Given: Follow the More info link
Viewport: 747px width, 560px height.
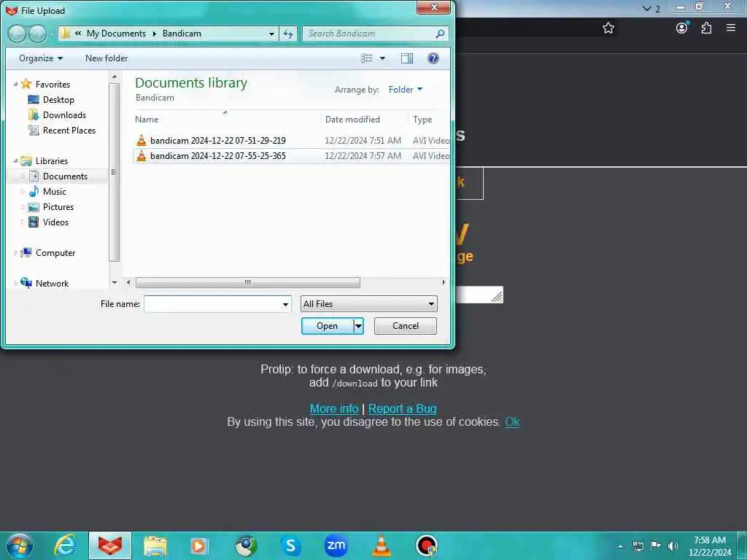Looking at the screenshot, I should tap(334, 408).
